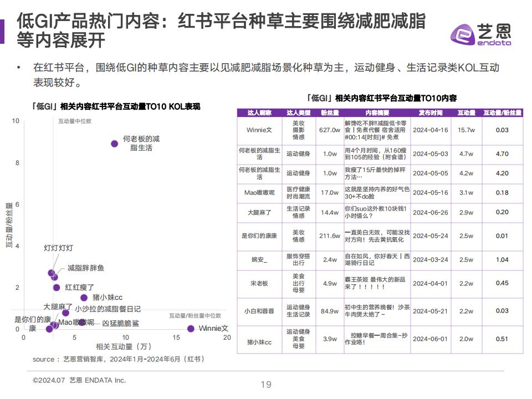Click the TOP10 KOL表现 chart title
The width and height of the screenshot is (532, 399).
(x=116, y=106)
